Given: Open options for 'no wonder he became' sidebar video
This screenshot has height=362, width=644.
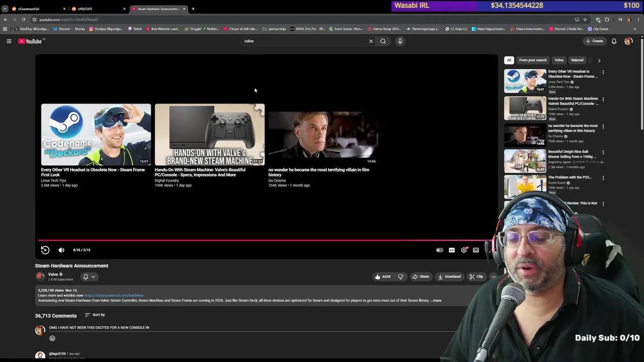Looking at the screenshot, I should point(603,127).
